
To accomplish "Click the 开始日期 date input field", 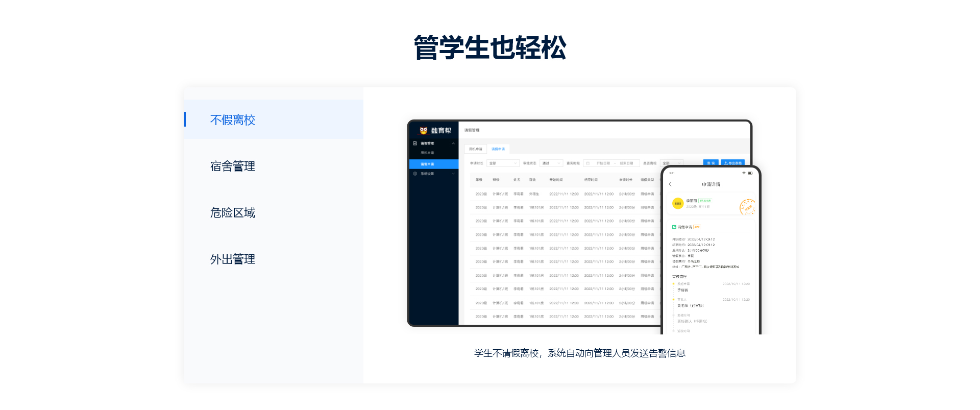I will pyautogui.click(x=603, y=163).
